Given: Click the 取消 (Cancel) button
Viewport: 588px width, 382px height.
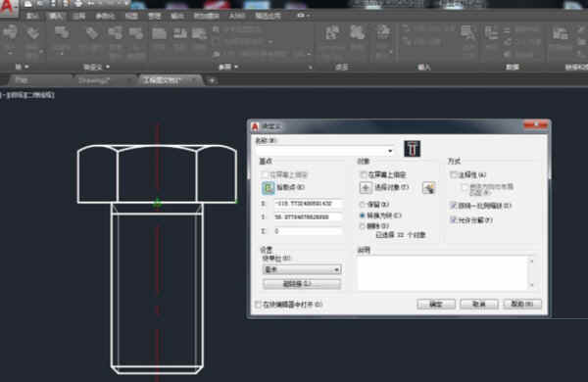Looking at the screenshot, I should [x=479, y=304].
